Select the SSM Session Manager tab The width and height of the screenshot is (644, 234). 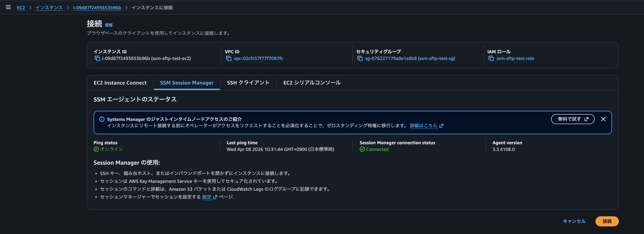coord(186,83)
